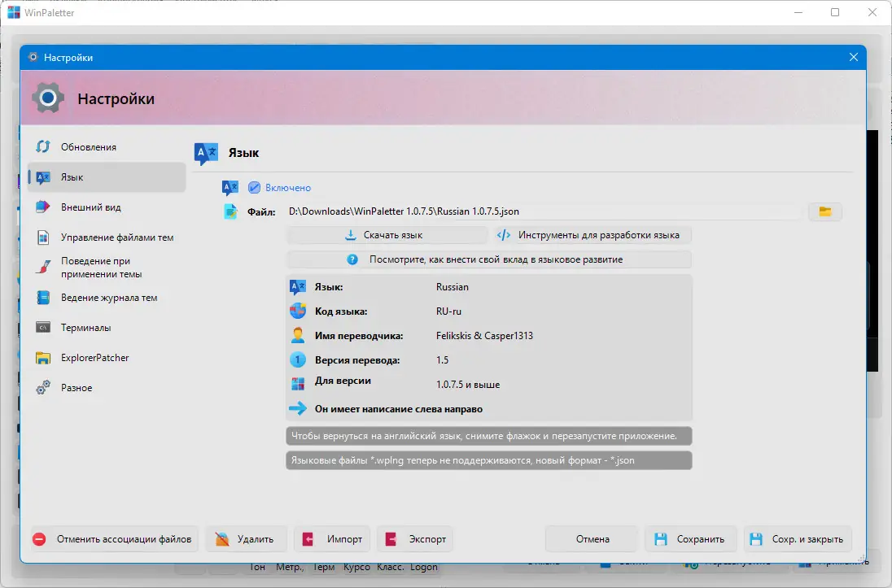
Task: Click Посмотрите, как внести свой вклад button
Action: tap(488, 259)
